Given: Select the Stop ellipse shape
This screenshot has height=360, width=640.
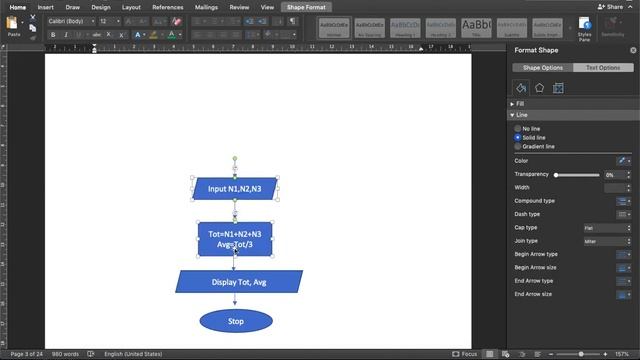Looking at the screenshot, I should pos(236,321).
